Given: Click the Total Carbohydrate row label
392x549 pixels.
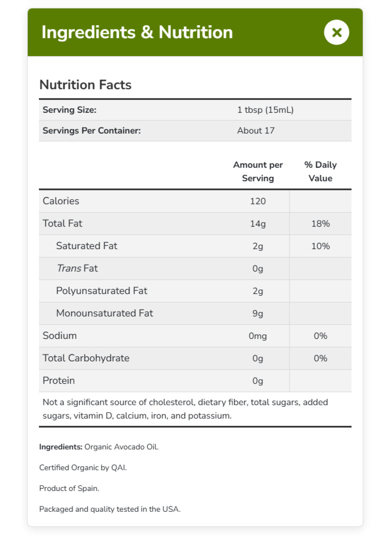Looking at the screenshot, I should point(86,358).
